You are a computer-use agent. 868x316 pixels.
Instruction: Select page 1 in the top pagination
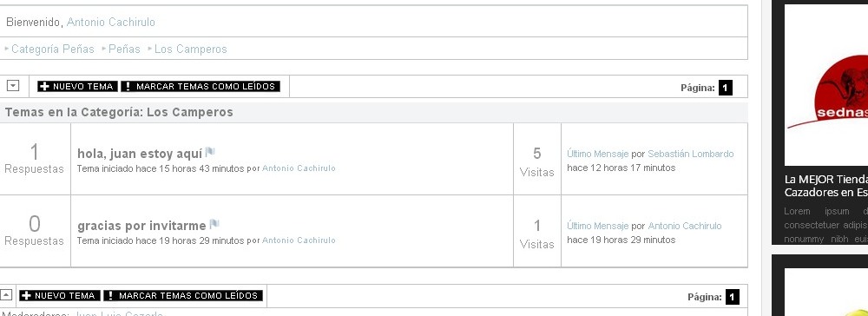pos(725,88)
